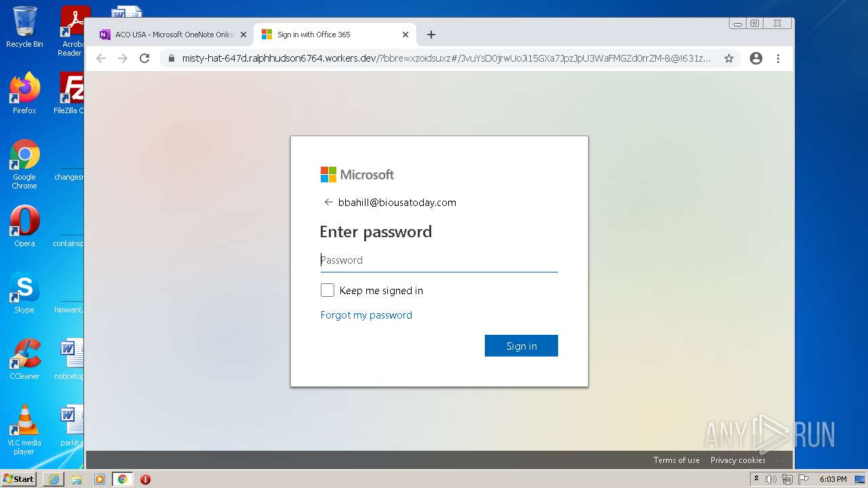Click the back arrow beside the email
This screenshot has width=868, height=488.
[328, 202]
